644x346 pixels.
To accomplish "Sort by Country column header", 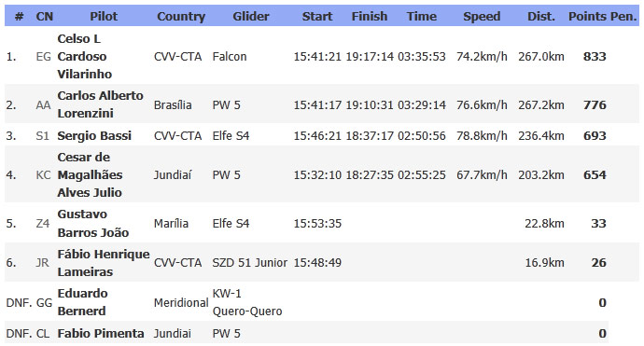I will tap(181, 16).
